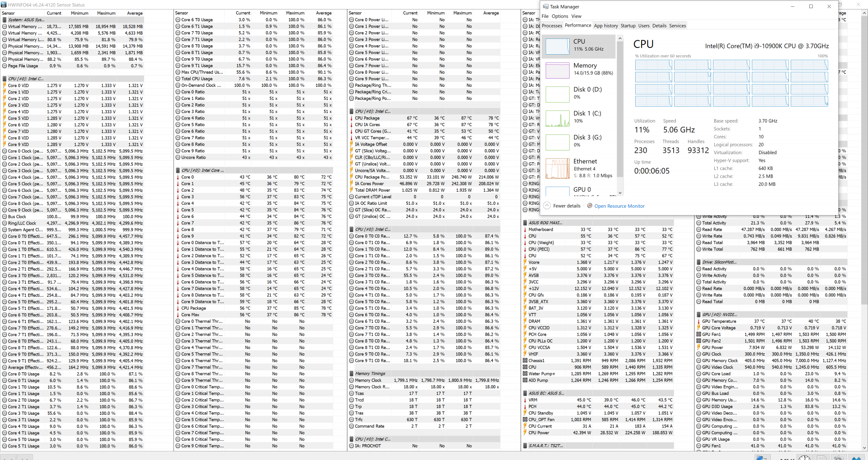
Task: Click the circle icon beside Total CPU Usage
Action: [x=178, y=79]
